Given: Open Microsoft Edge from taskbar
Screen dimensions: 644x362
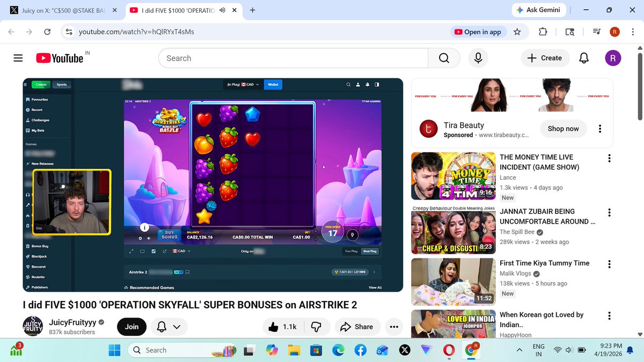Looking at the screenshot, I should pos(338,350).
